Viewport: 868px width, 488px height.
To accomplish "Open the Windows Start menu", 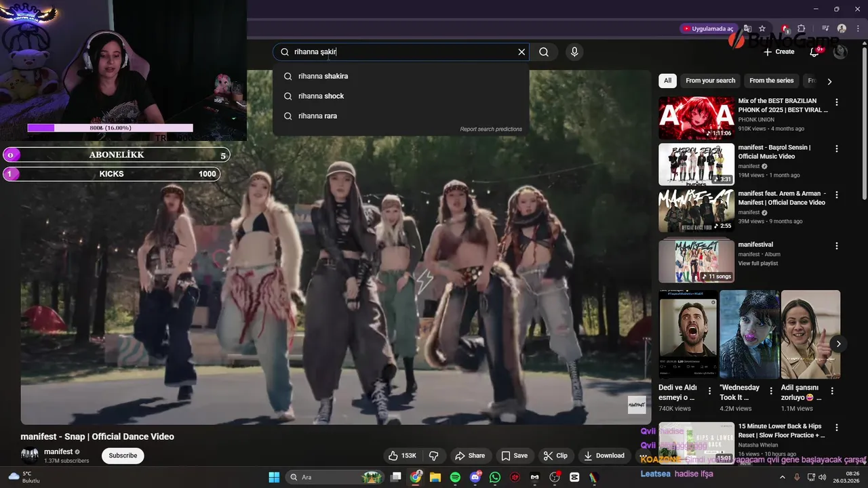I will click(x=274, y=477).
